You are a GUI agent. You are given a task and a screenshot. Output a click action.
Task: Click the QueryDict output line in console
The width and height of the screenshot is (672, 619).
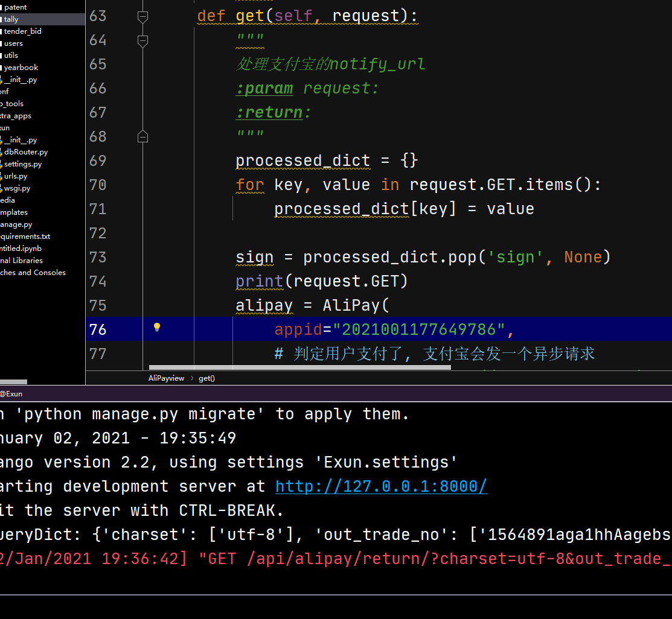coord(336,535)
